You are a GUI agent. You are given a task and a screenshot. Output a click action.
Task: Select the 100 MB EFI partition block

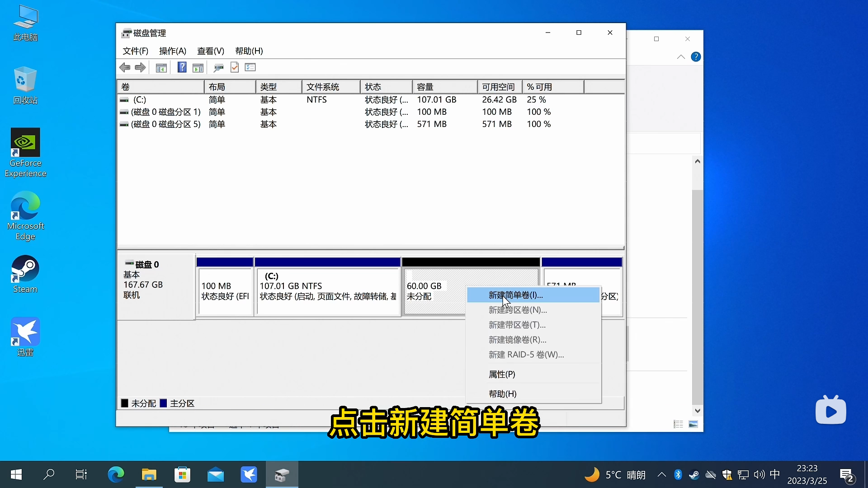tap(225, 291)
